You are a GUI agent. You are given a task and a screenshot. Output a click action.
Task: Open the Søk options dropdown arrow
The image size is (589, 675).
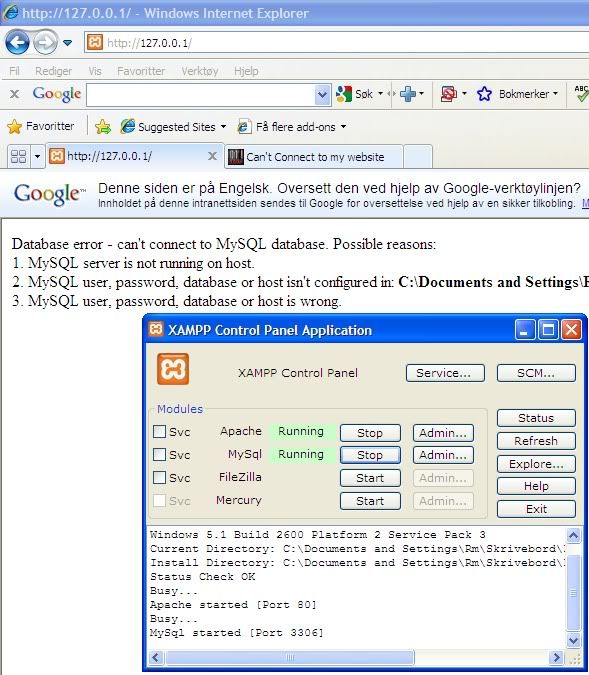point(380,93)
